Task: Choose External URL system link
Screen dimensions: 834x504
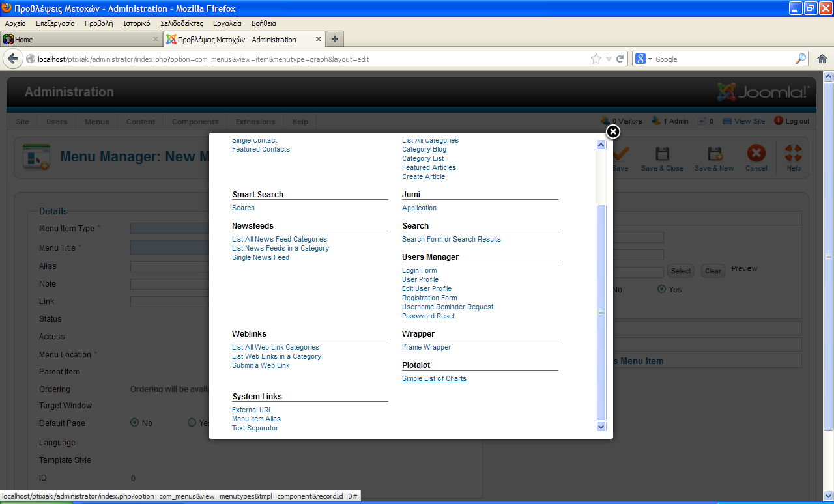Action: [252, 410]
